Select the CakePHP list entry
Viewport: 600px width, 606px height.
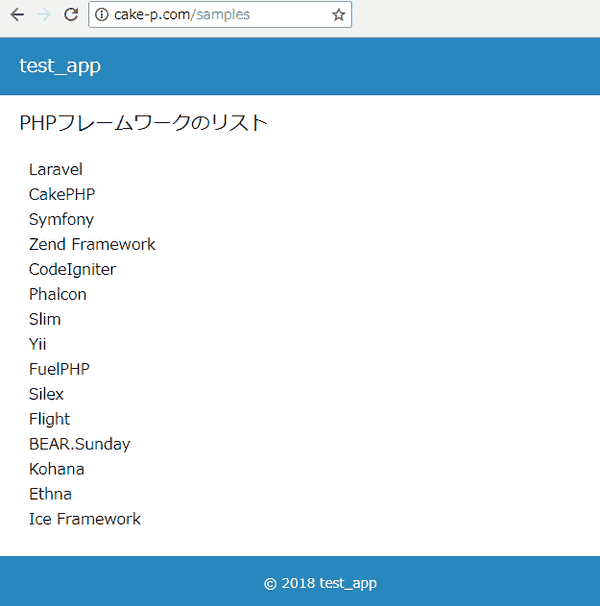tap(62, 194)
